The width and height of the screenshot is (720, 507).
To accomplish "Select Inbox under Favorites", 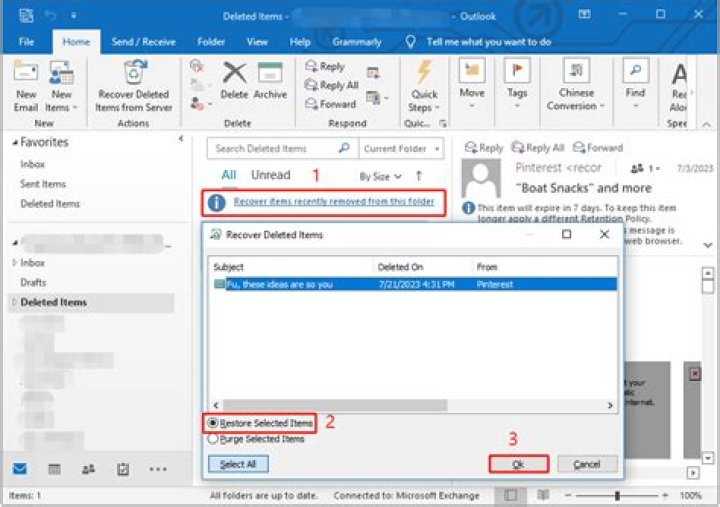I will (33, 164).
